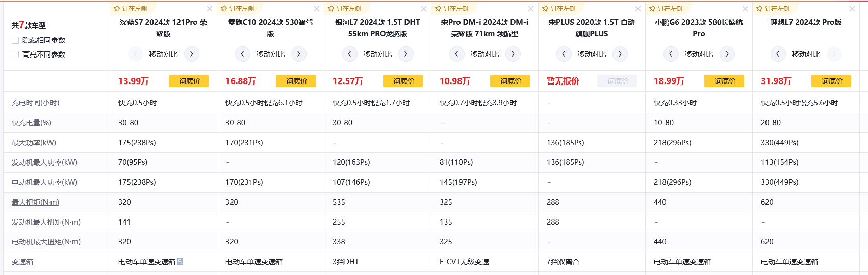Remove 零跑C10 from the comparison
This screenshot has width=868, height=275.
pyautogui.click(x=317, y=9)
